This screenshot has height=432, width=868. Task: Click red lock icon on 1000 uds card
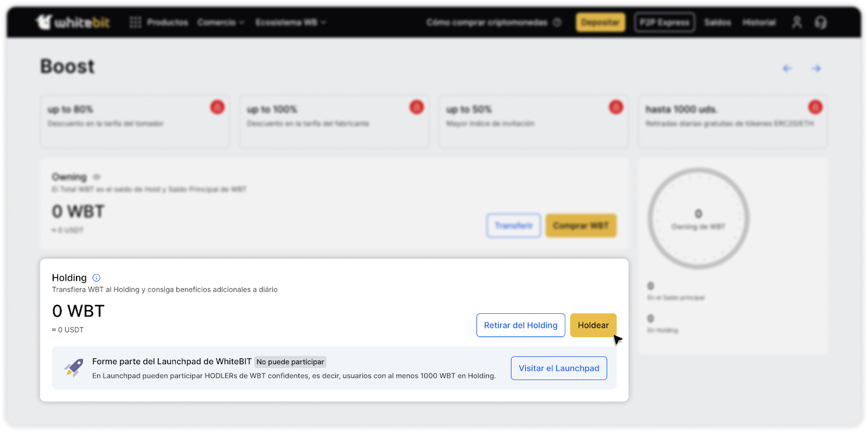[815, 107]
